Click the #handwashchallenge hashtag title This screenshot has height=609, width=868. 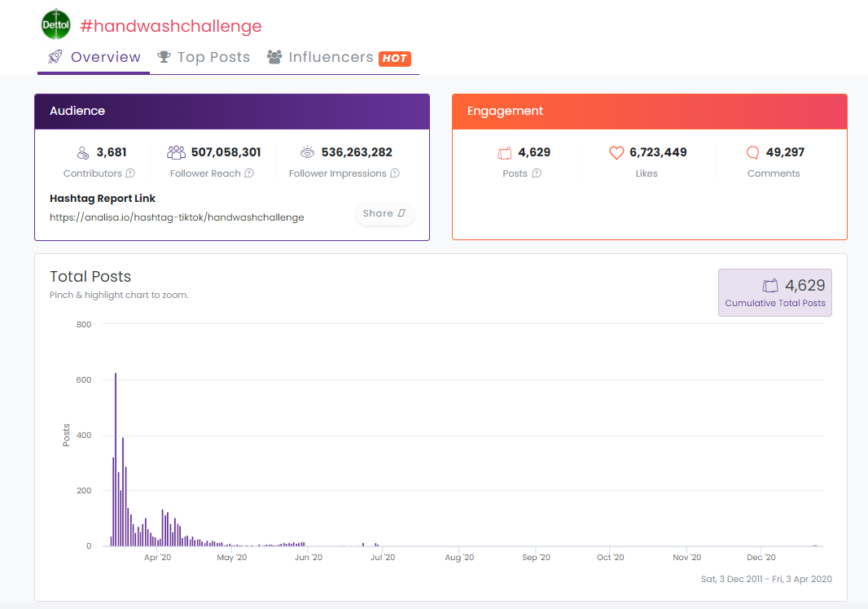171,26
